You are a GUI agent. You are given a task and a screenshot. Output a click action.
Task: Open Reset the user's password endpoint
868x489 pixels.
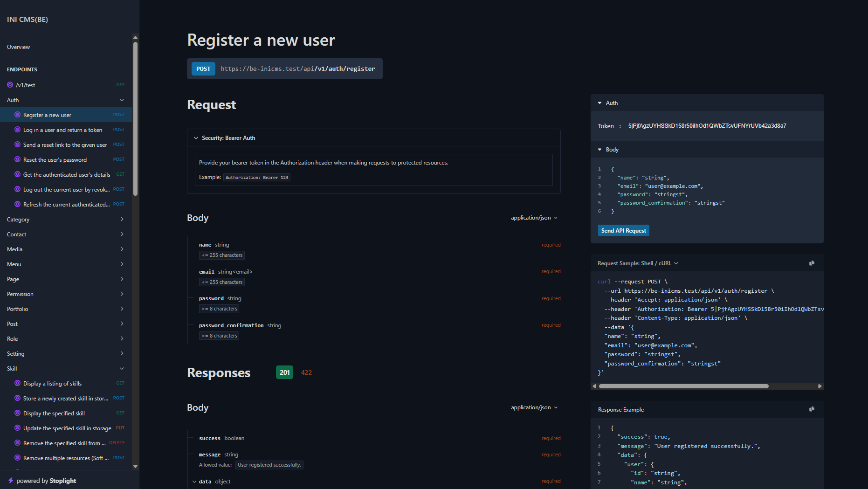pyautogui.click(x=66, y=160)
